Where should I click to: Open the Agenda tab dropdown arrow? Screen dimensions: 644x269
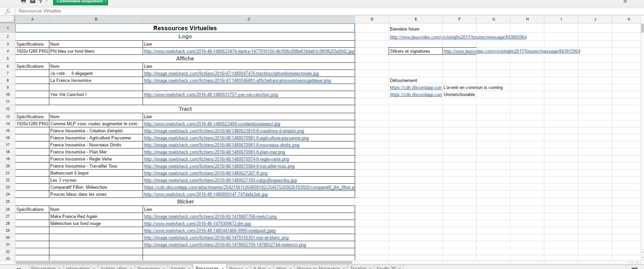(x=189, y=268)
